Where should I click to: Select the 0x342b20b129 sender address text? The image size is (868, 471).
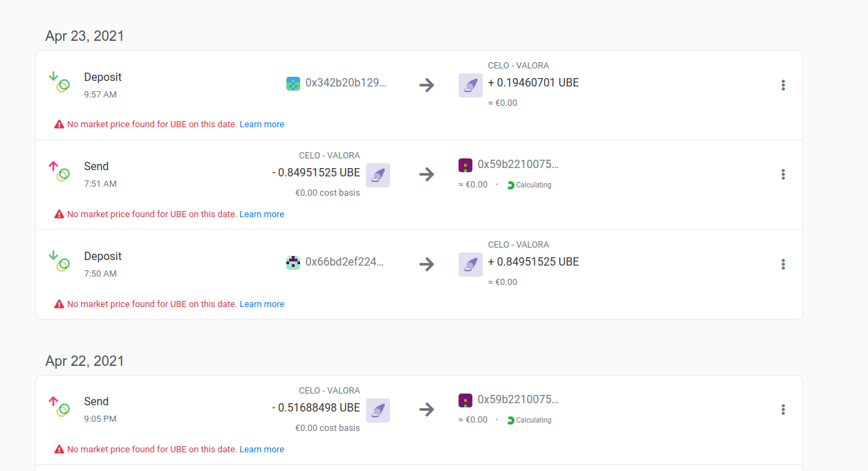click(x=347, y=83)
